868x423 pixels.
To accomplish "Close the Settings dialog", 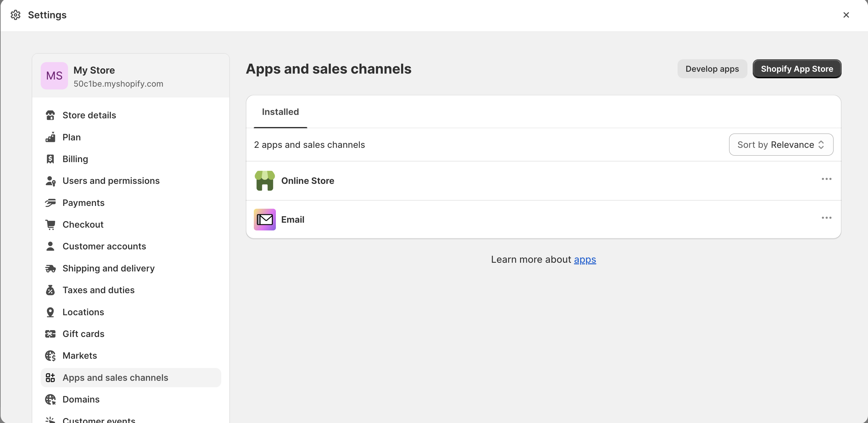I will (x=846, y=15).
